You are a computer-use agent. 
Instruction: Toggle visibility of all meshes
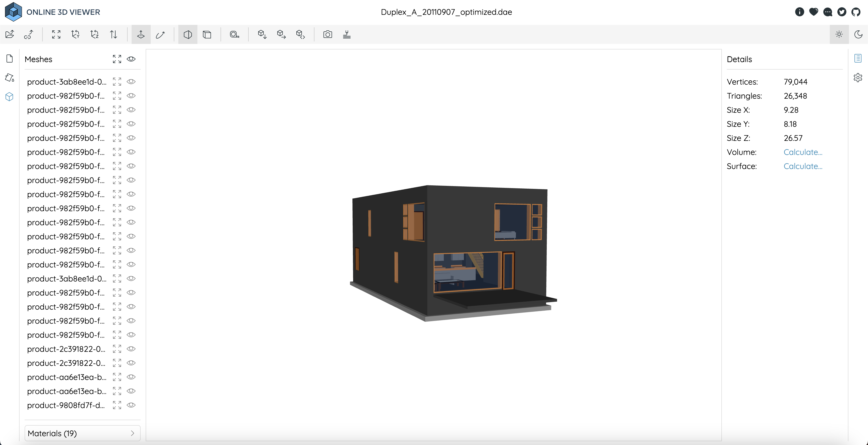[131, 59]
